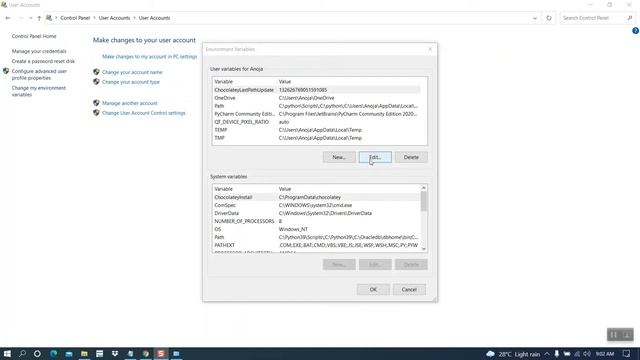Viewport: 640px width, 360px height.
Task: Select the DriverData system variable row
Action: (x=317, y=213)
